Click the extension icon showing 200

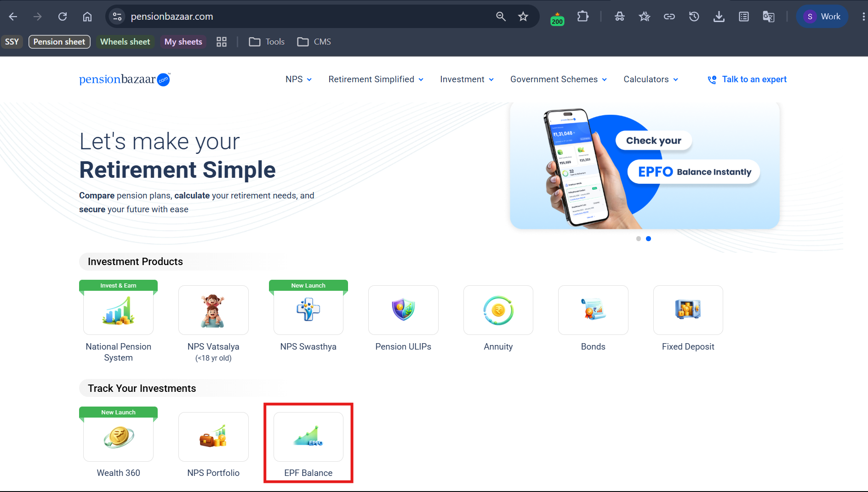(x=557, y=18)
